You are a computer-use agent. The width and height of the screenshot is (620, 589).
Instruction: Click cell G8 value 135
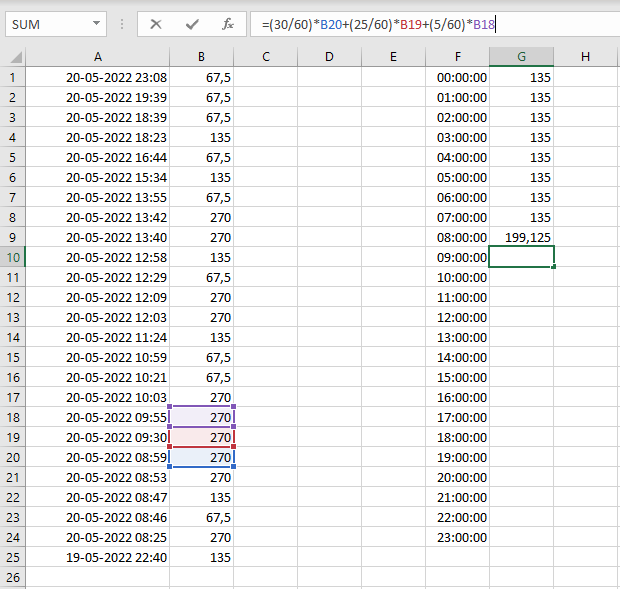[x=522, y=217]
